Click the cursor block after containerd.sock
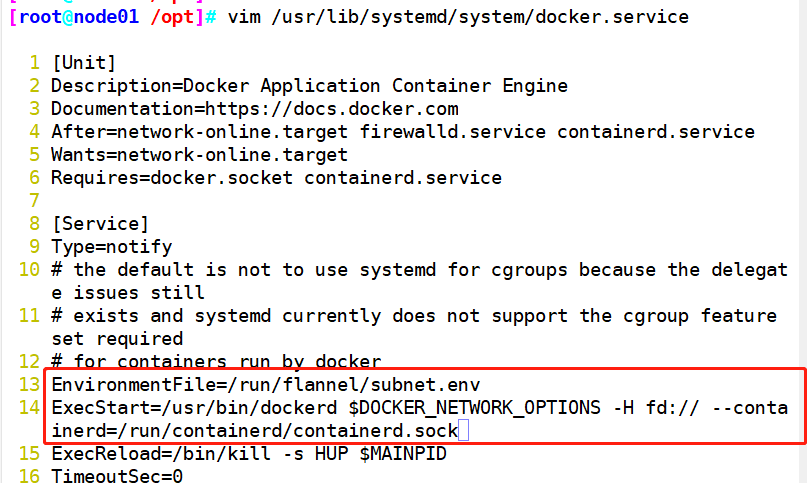 (x=463, y=430)
